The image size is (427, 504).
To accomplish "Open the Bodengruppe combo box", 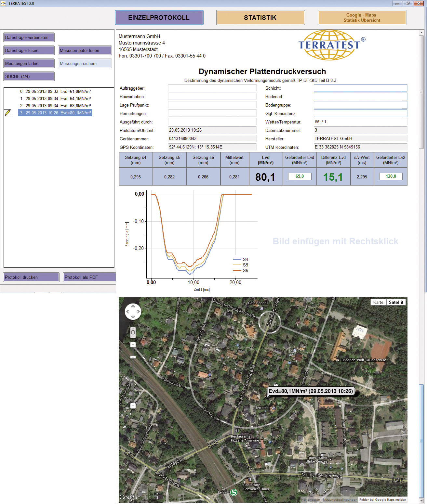I will pyautogui.click(x=360, y=105).
